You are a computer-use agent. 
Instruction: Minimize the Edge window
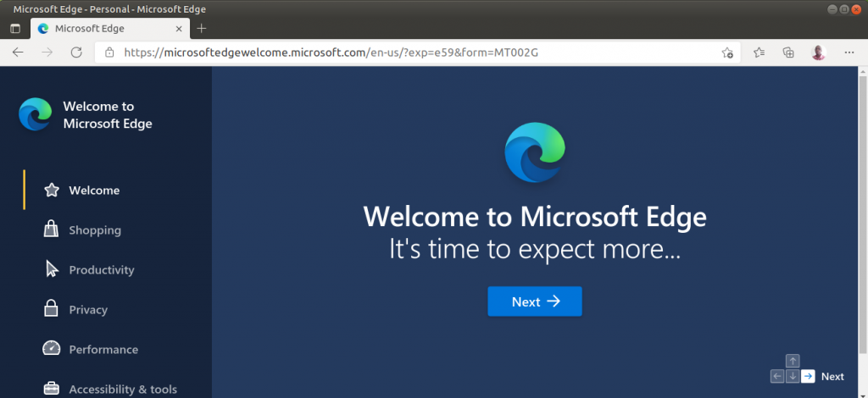[832, 9]
